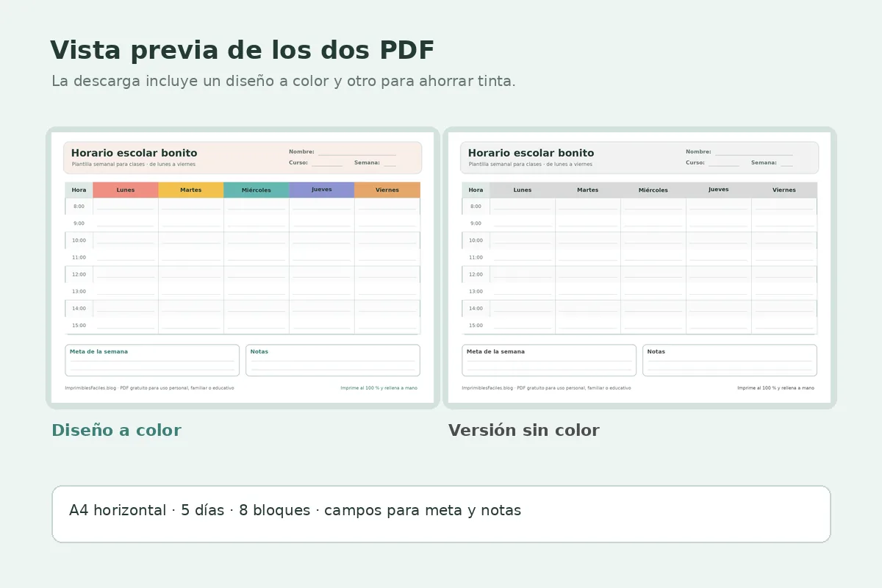
Task: Click the gray Miércoles header in colorless version
Action: click(x=653, y=190)
